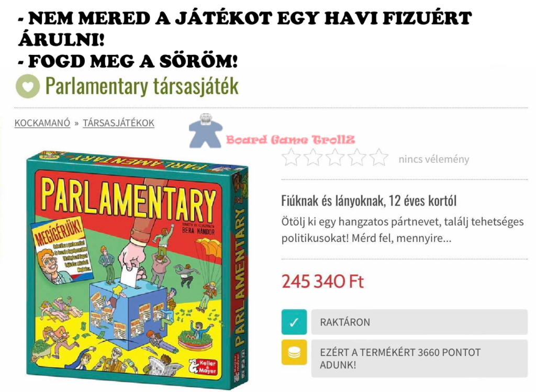Click the 245 340 Ft price
This screenshot has width=536, height=392.
pos(322,282)
